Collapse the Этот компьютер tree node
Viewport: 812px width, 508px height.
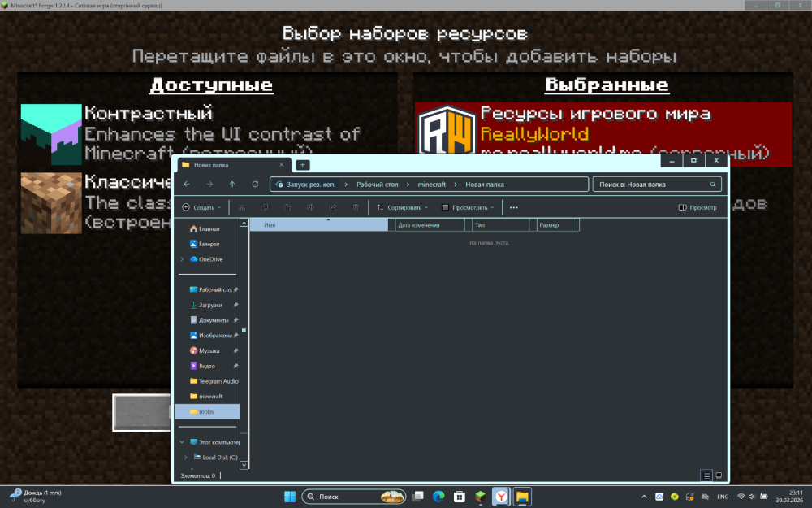tap(182, 442)
